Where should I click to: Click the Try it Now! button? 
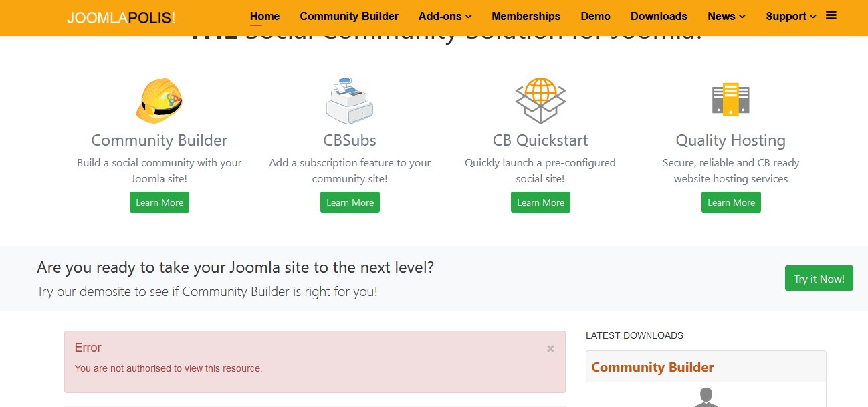tap(819, 279)
